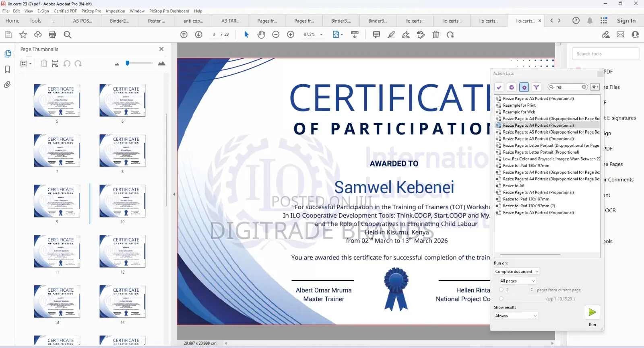Open the apps grid launcher
Image resolution: width=644 pixels, height=348 pixels.
[x=604, y=21]
